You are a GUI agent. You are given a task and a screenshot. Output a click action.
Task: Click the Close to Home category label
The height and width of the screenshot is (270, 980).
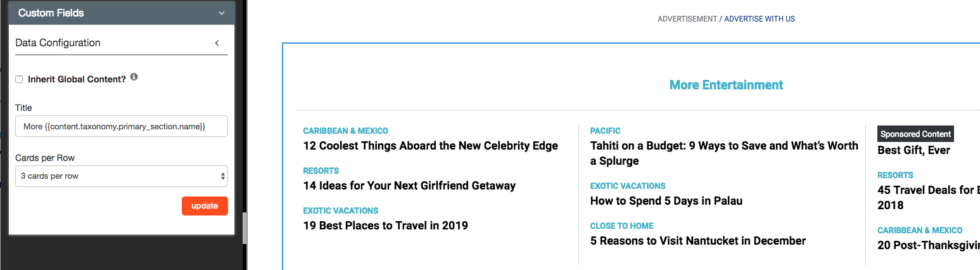(622, 226)
